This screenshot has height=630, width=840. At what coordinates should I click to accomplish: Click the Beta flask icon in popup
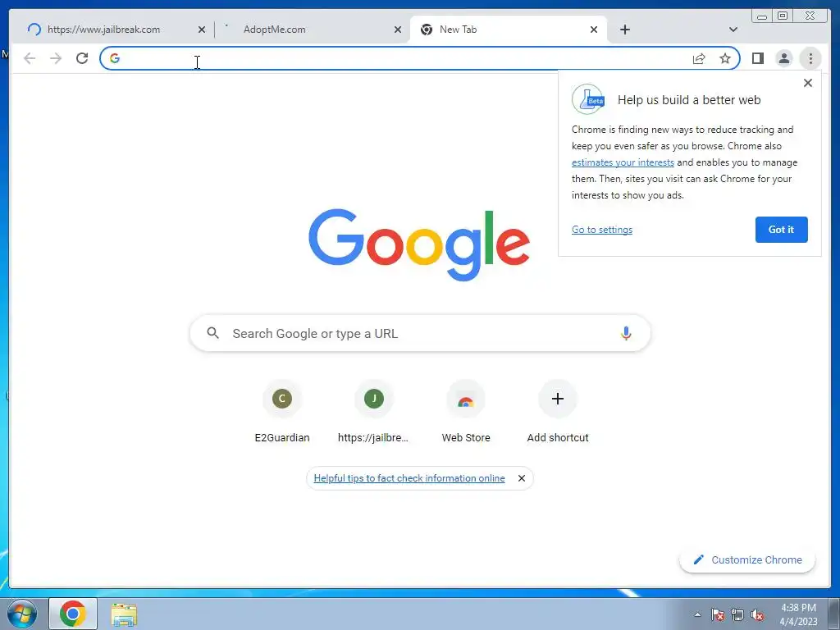tap(588, 99)
